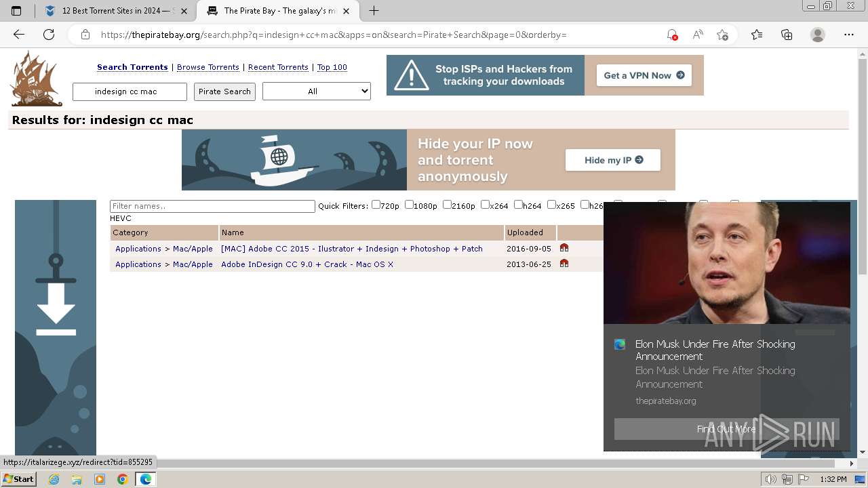Click the Action Center flag icon
The height and width of the screenshot is (488, 868).
803,479
